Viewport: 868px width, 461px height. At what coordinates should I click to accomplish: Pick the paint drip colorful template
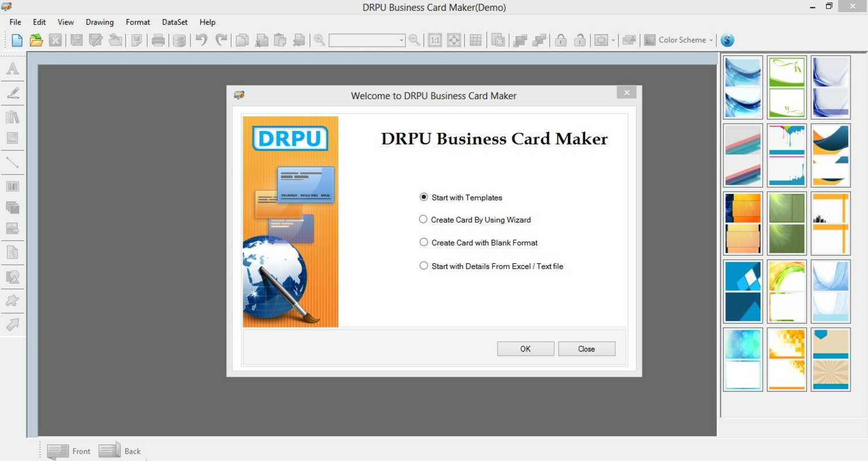click(x=787, y=155)
